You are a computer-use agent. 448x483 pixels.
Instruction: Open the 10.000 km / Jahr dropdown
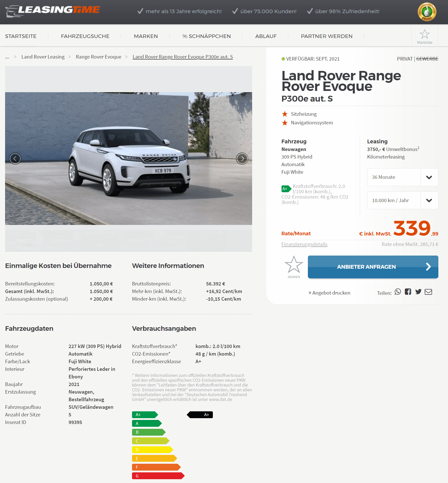[403, 200]
